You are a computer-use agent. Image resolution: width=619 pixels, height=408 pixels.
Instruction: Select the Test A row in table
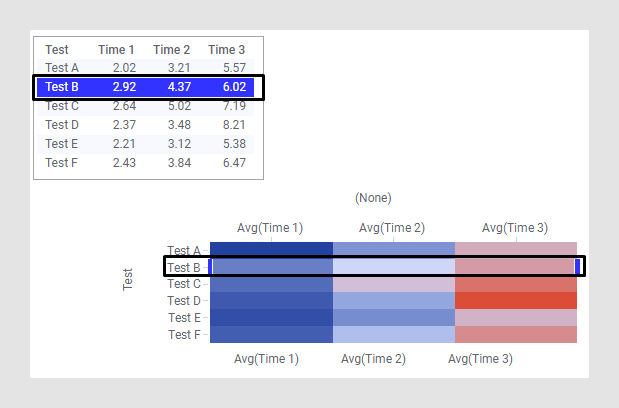tap(148, 68)
